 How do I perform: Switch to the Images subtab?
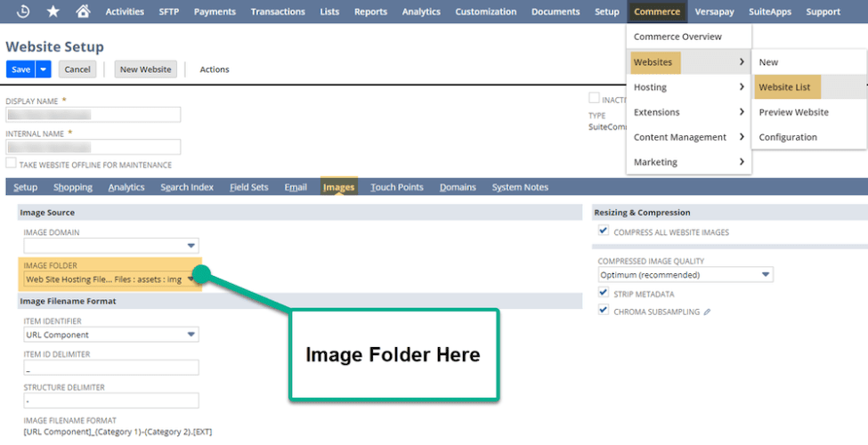(339, 187)
